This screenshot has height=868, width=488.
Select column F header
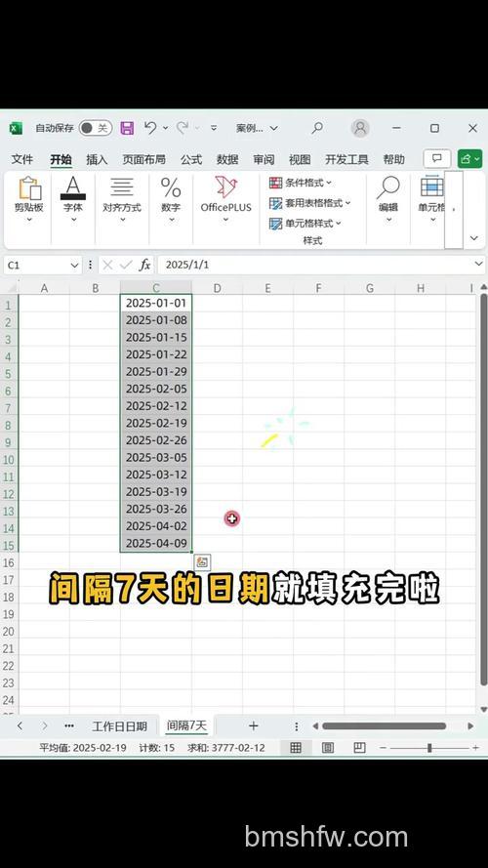[319, 288]
